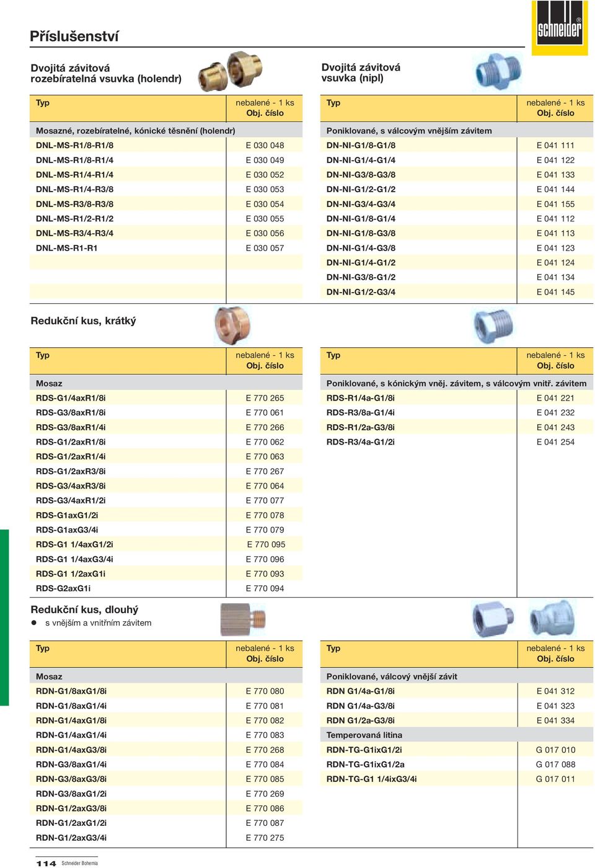
Task: Select the Redukční kus, dlouhý heading
Action: 84,609
